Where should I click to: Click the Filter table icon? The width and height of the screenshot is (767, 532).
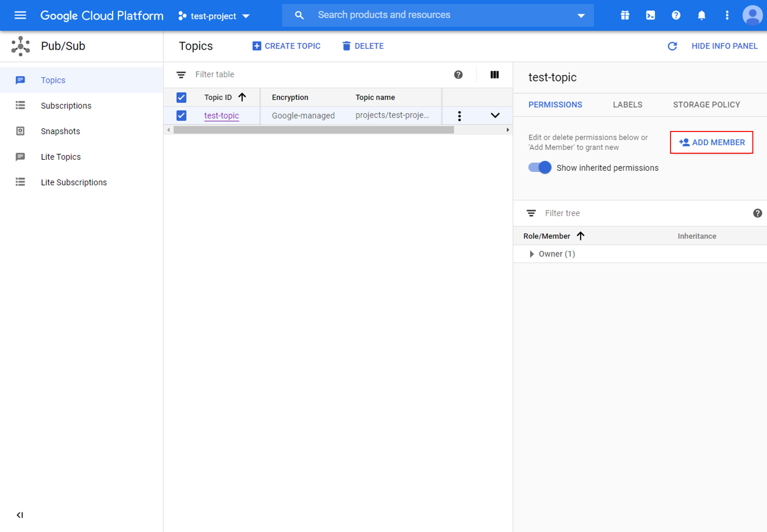(181, 75)
